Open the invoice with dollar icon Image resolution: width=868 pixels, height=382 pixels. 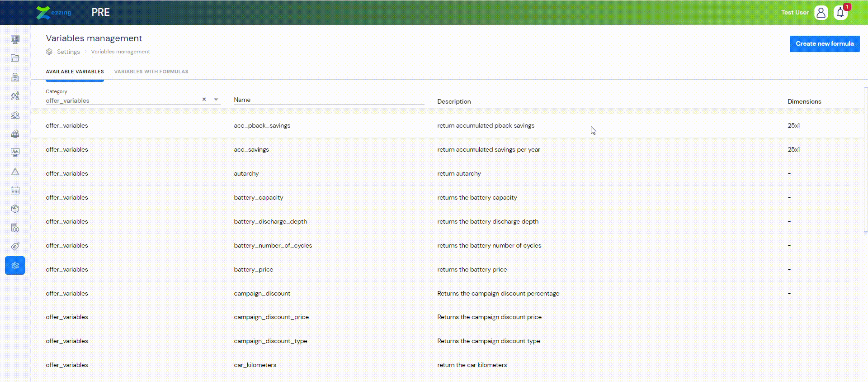[x=15, y=228]
